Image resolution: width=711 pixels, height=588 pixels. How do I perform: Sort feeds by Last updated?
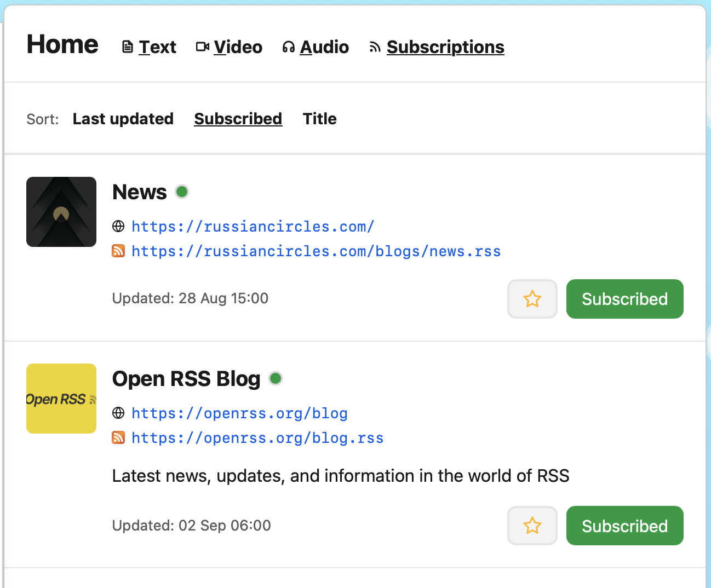pos(123,119)
